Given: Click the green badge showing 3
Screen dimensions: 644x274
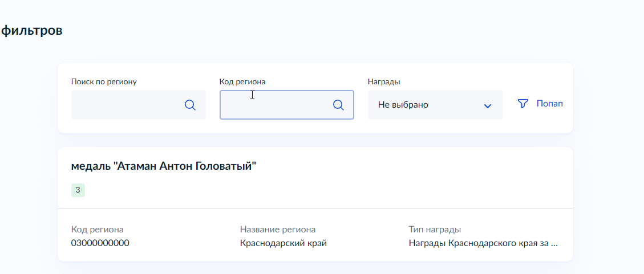Looking at the screenshot, I should [78, 190].
